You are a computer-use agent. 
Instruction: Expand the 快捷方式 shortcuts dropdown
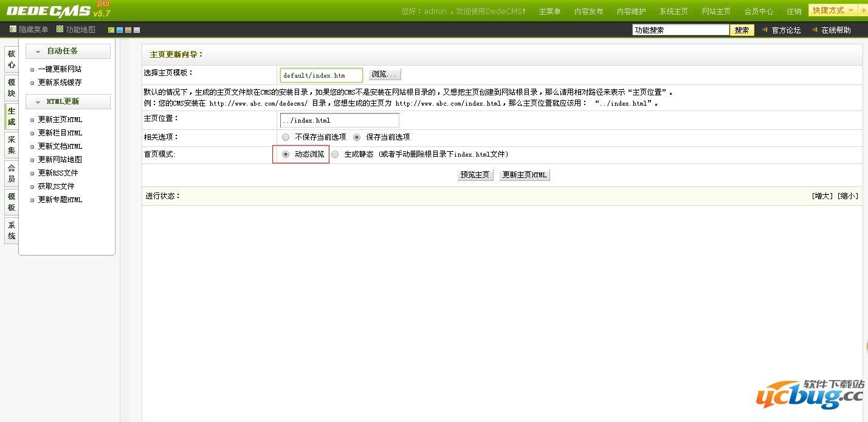point(834,10)
